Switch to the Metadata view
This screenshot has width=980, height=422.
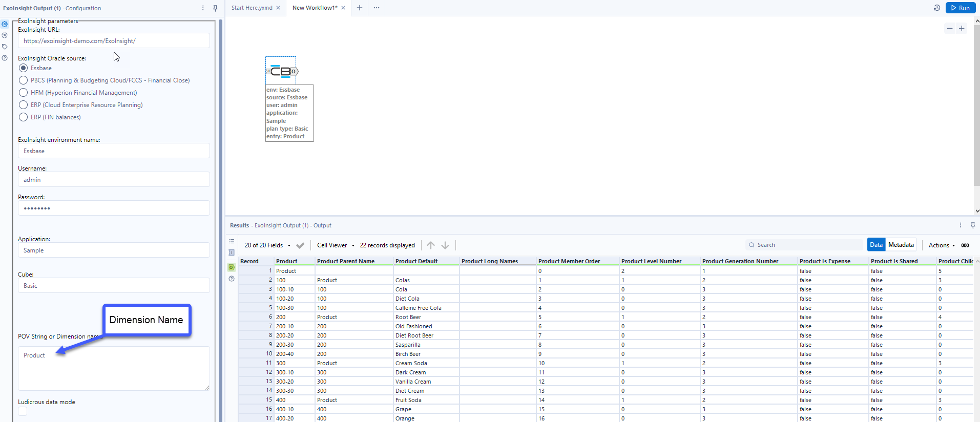[x=901, y=245]
